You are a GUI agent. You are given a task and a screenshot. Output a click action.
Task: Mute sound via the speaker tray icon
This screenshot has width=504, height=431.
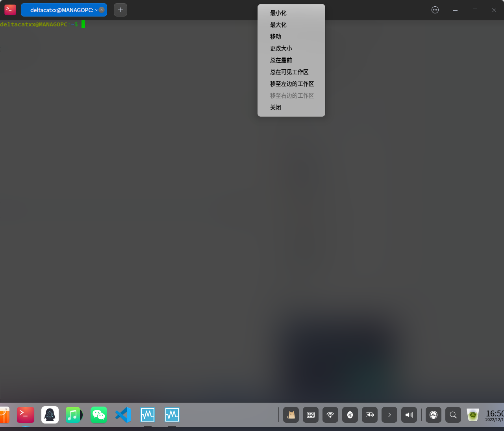coord(409,414)
